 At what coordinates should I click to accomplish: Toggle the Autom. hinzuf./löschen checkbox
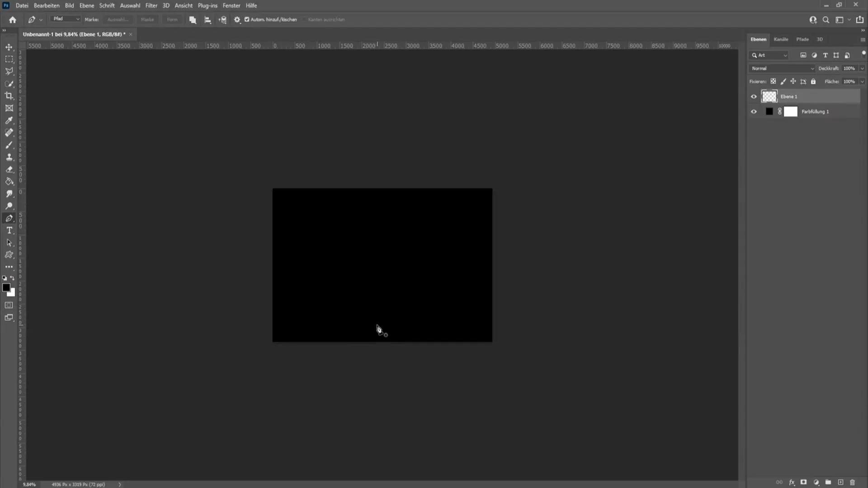[x=247, y=19]
